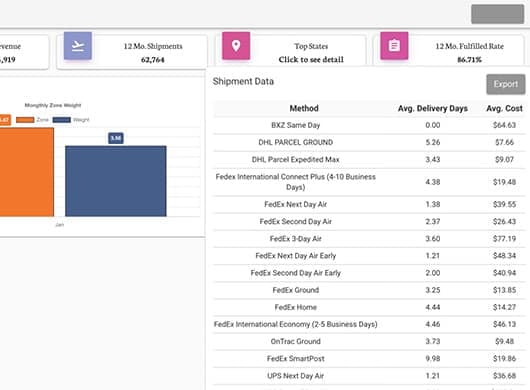Sort by the Method column header
530x390 pixels.
304,108
